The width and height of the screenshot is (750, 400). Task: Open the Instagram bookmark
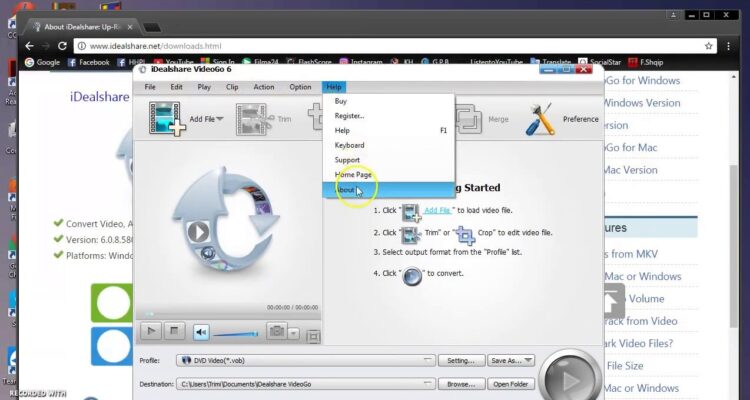tap(361, 62)
